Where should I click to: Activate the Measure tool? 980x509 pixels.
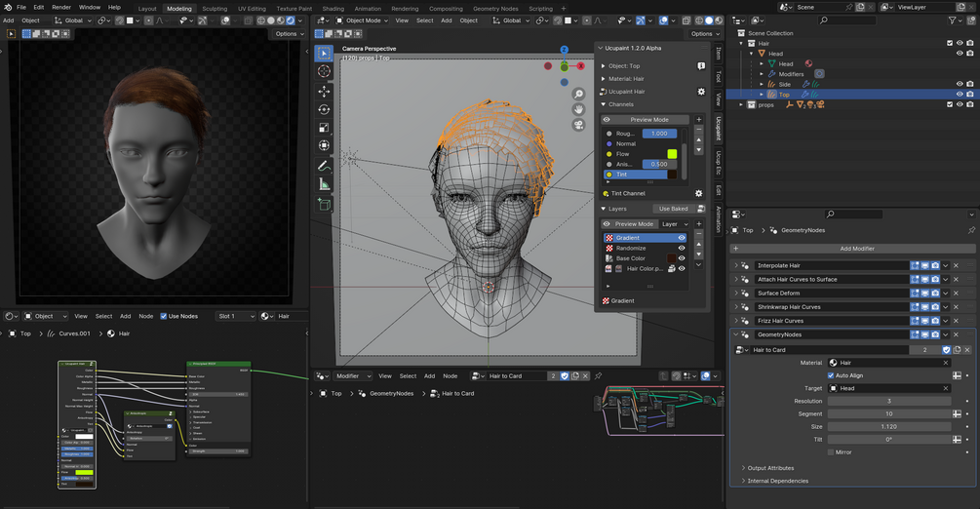pyautogui.click(x=324, y=184)
